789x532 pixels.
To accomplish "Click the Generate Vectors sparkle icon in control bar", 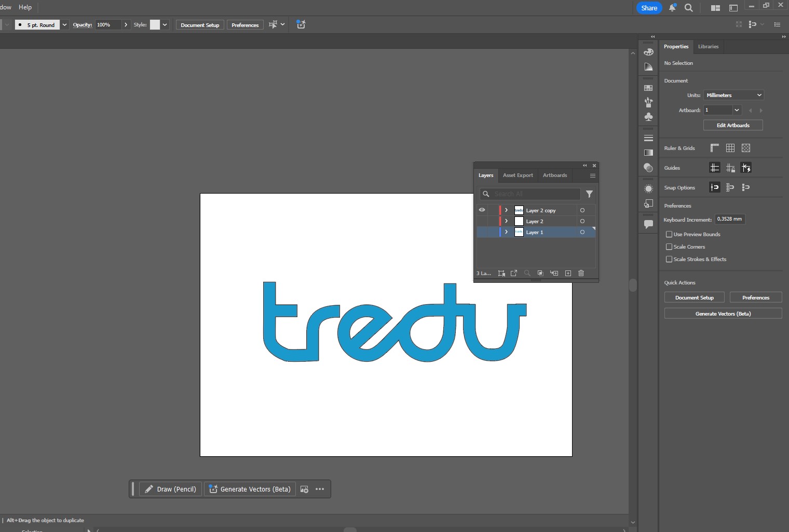I will click(x=301, y=24).
